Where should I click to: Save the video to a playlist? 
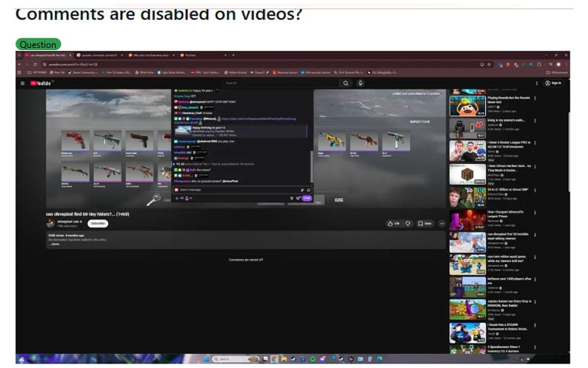click(425, 223)
